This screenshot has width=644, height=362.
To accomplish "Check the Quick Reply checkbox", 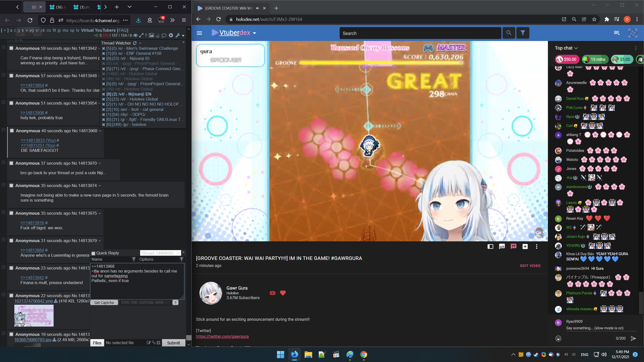I will point(93,253).
